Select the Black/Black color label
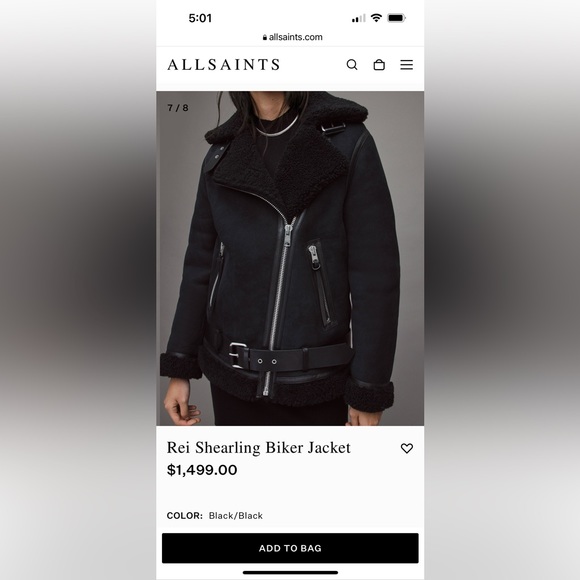 [x=236, y=516]
